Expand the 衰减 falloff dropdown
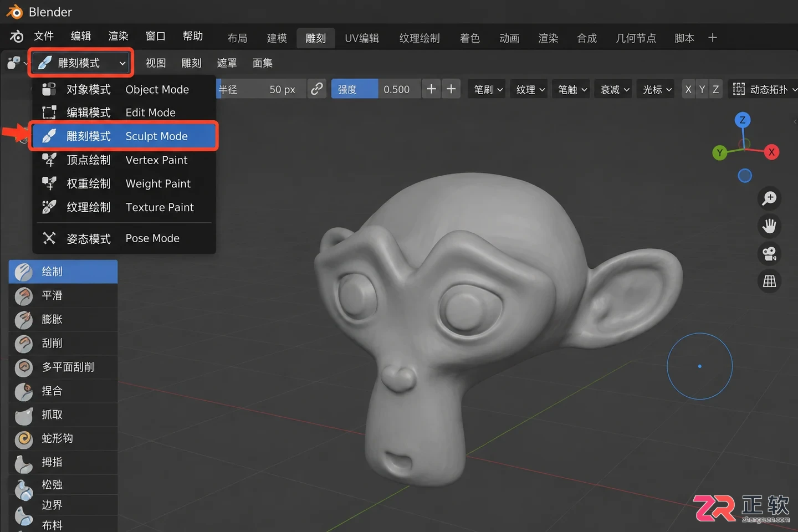The image size is (798, 532). point(615,89)
